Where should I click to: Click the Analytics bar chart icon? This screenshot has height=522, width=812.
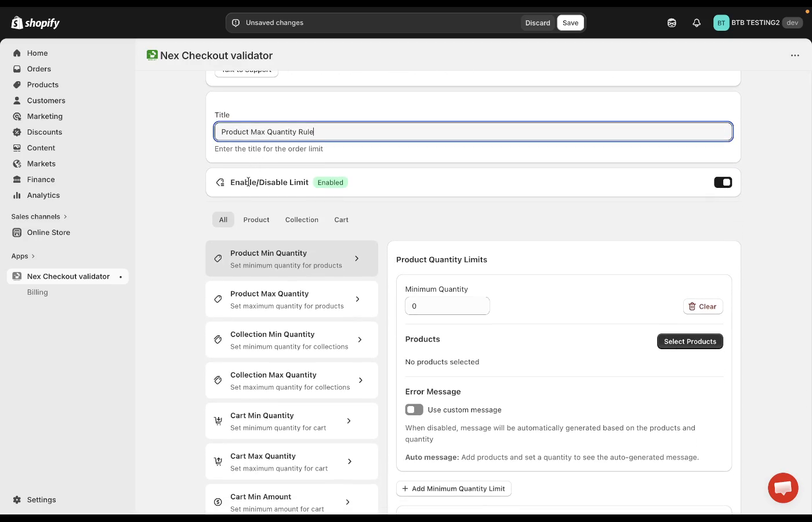[17, 195]
